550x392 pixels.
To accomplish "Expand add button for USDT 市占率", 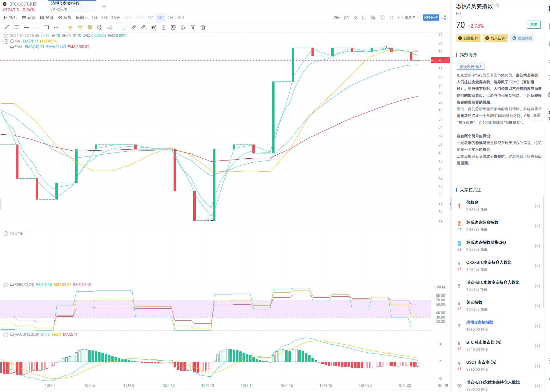I will point(538,366).
